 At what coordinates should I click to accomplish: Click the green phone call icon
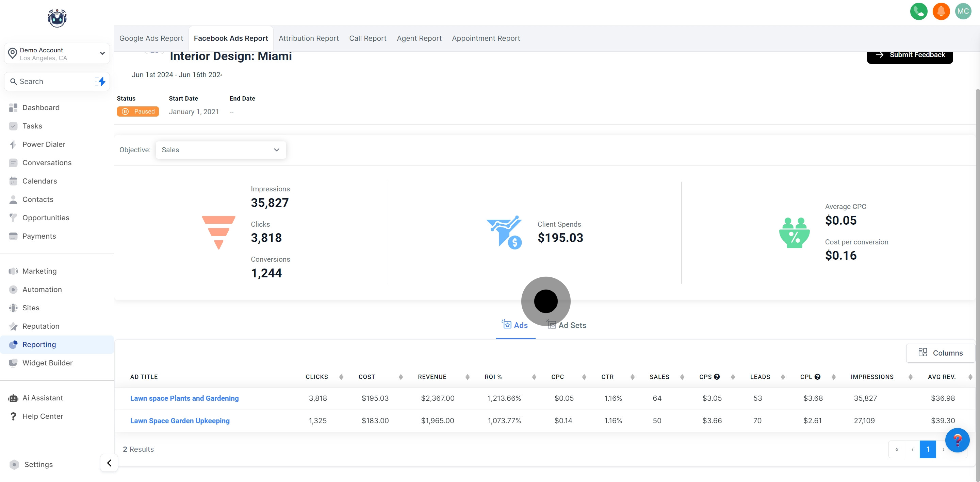pyautogui.click(x=918, y=12)
